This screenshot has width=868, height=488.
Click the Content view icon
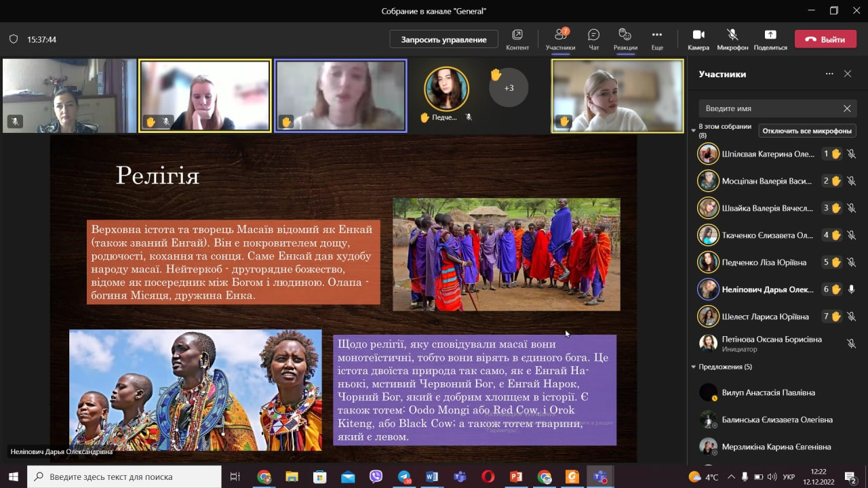click(x=517, y=35)
